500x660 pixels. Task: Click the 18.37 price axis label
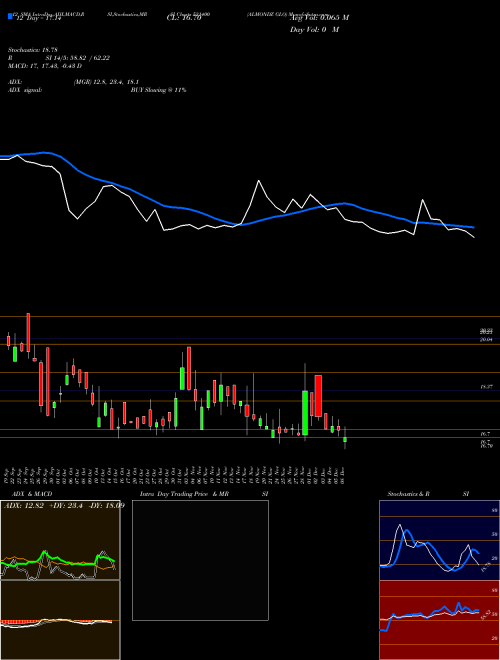486,386
